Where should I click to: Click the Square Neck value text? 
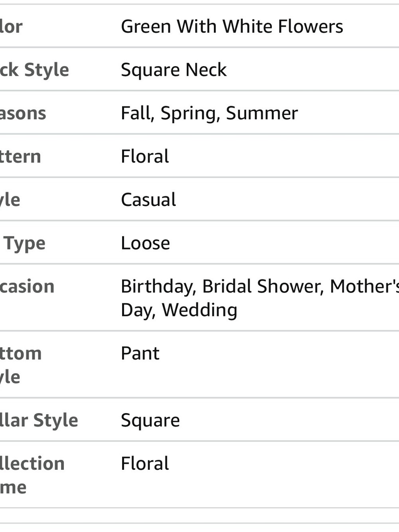coord(174,70)
